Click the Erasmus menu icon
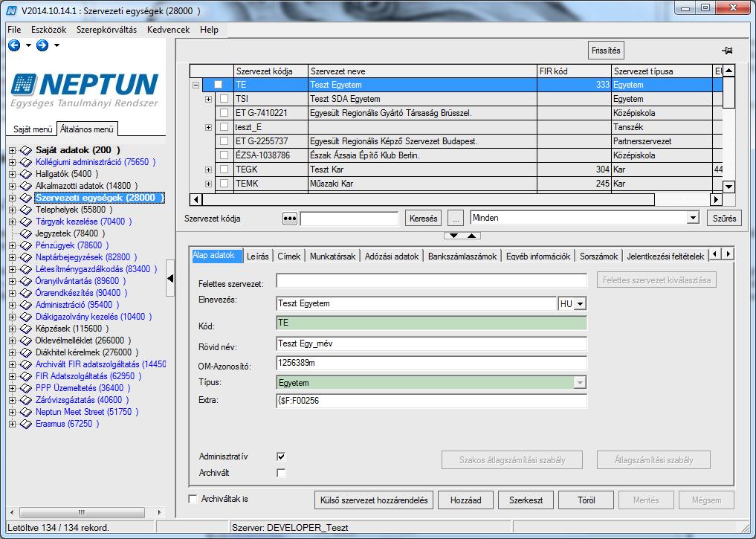The width and height of the screenshot is (756, 539). [25, 424]
